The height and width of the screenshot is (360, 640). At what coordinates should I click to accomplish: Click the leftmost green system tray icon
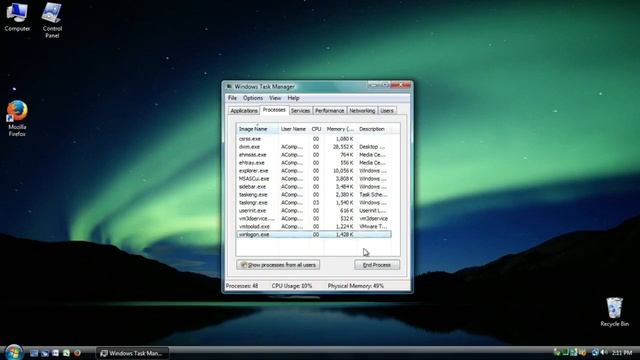pyautogui.click(x=557, y=352)
